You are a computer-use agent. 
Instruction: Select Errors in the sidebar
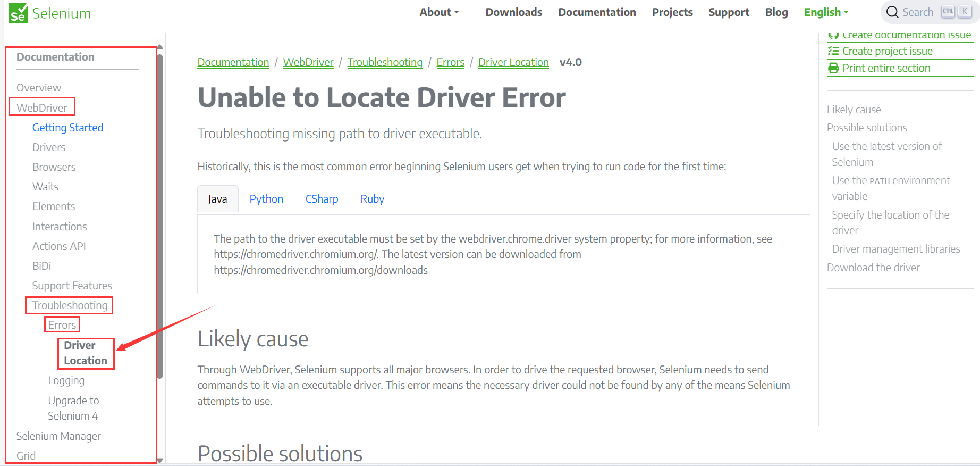(62, 325)
